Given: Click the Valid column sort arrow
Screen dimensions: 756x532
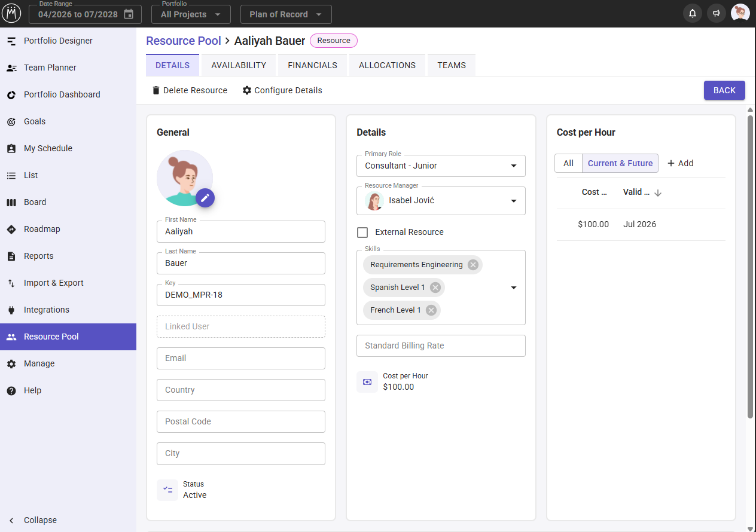Looking at the screenshot, I should 658,192.
